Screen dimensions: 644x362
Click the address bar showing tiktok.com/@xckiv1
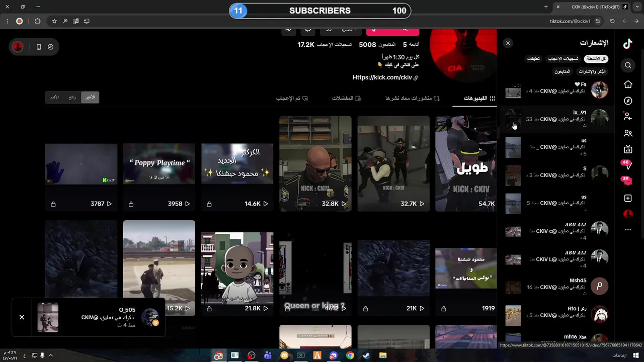click(570, 21)
